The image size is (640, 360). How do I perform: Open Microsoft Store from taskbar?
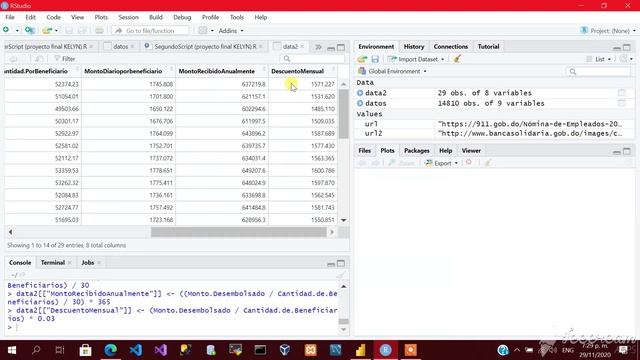click(x=85, y=350)
